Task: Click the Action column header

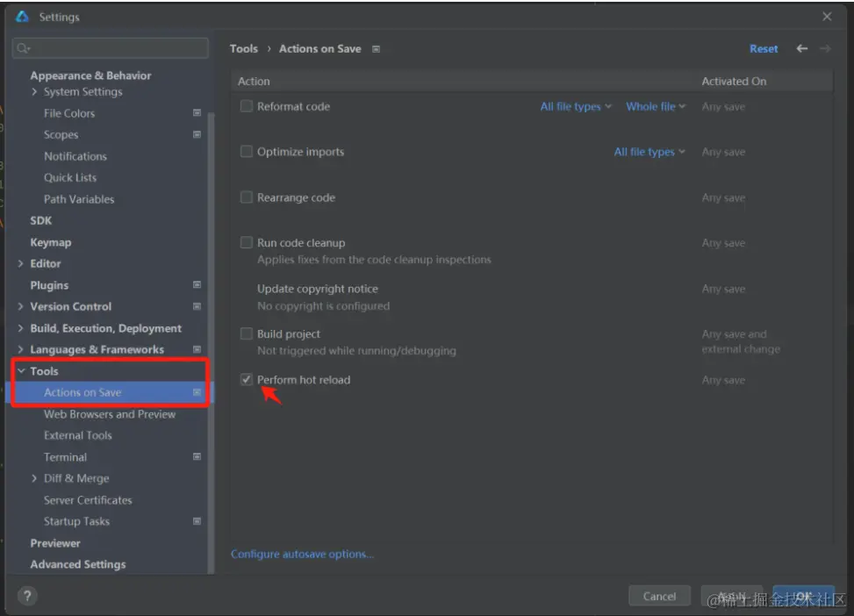Action: 254,81
